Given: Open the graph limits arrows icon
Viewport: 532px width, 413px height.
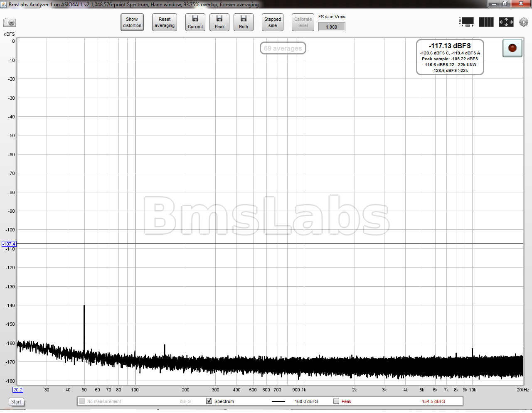Looking at the screenshot, I should pos(506,22).
